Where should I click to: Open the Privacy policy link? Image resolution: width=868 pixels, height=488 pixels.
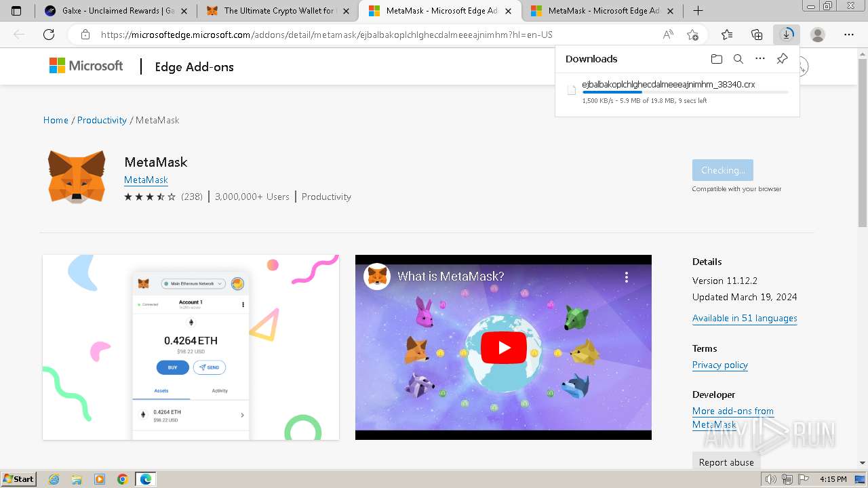click(x=720, y=365)
